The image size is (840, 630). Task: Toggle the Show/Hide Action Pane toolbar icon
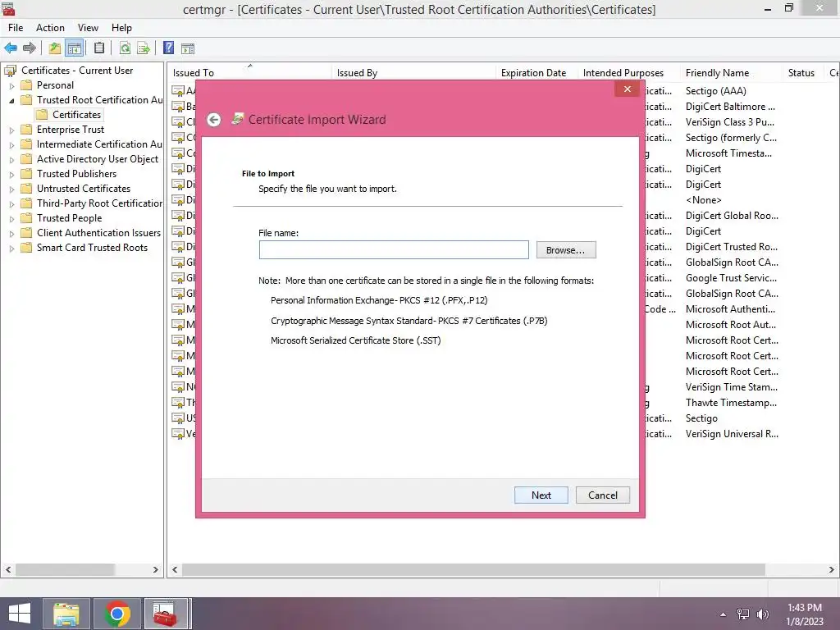coord(188,48)
